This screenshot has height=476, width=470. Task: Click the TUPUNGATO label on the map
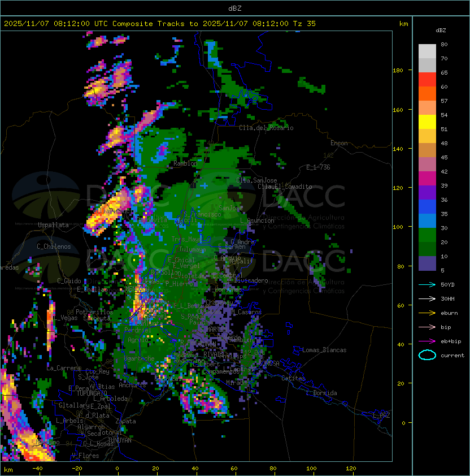coord(92,393)
